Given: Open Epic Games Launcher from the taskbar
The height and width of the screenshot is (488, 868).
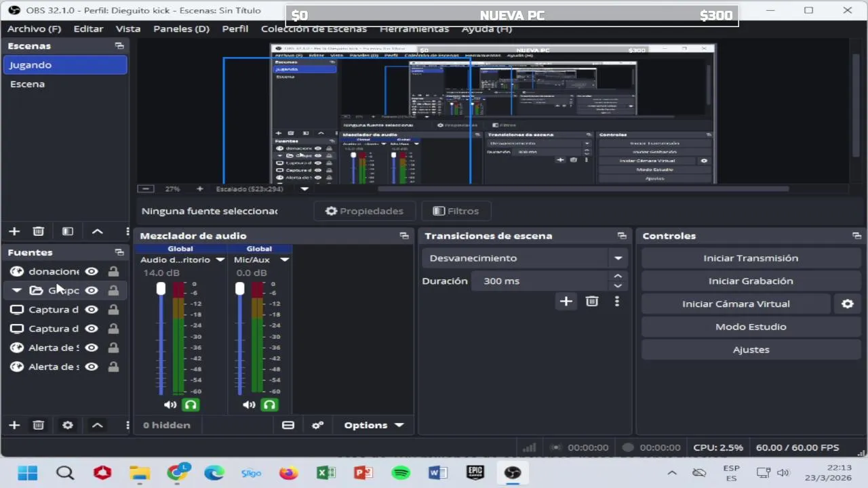Looking at the screenshot, I should [475, 472].
